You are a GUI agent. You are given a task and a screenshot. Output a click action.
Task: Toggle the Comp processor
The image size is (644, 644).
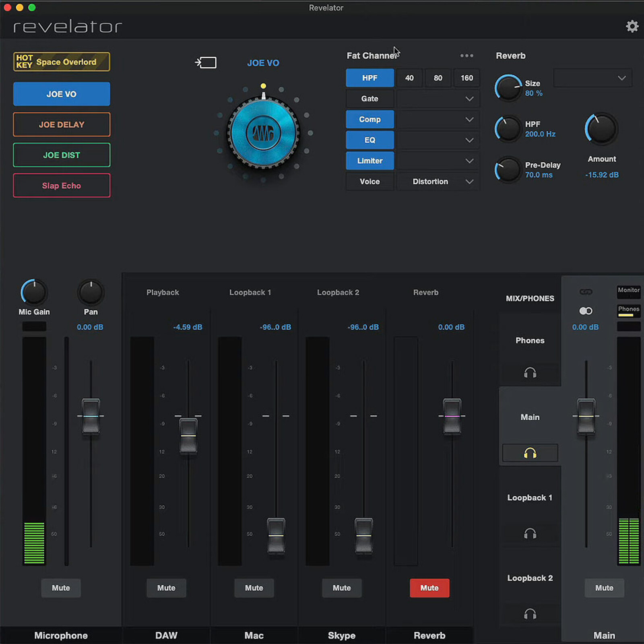[x=369, y=119]
